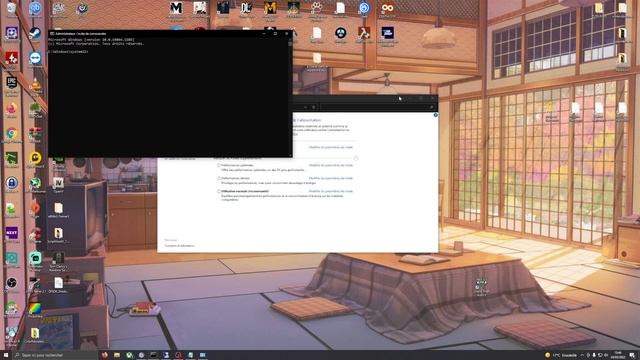Open File Explorer from the taskbar
Viewport: 640px width, 360px height.
coord(117,355)
